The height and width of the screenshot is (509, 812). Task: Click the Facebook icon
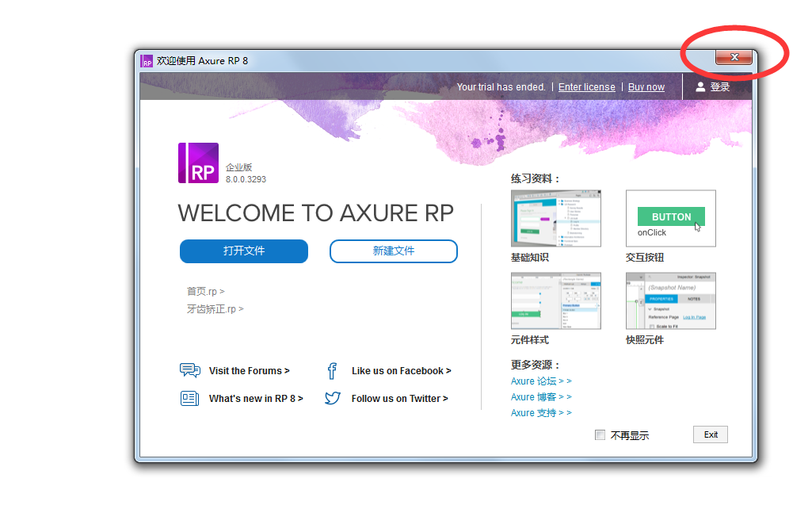(332, 370)
